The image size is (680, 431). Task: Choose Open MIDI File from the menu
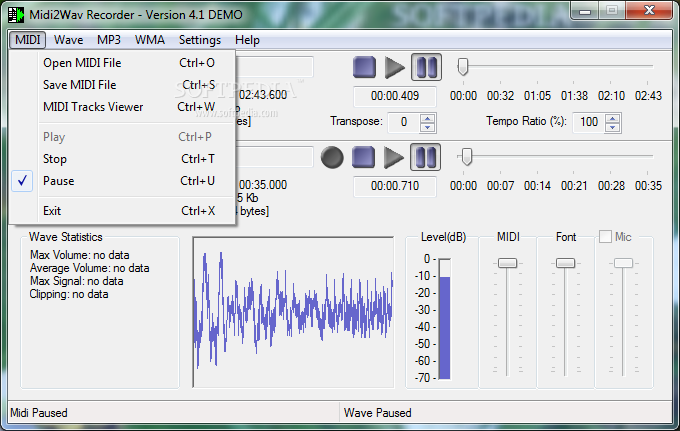123,63
